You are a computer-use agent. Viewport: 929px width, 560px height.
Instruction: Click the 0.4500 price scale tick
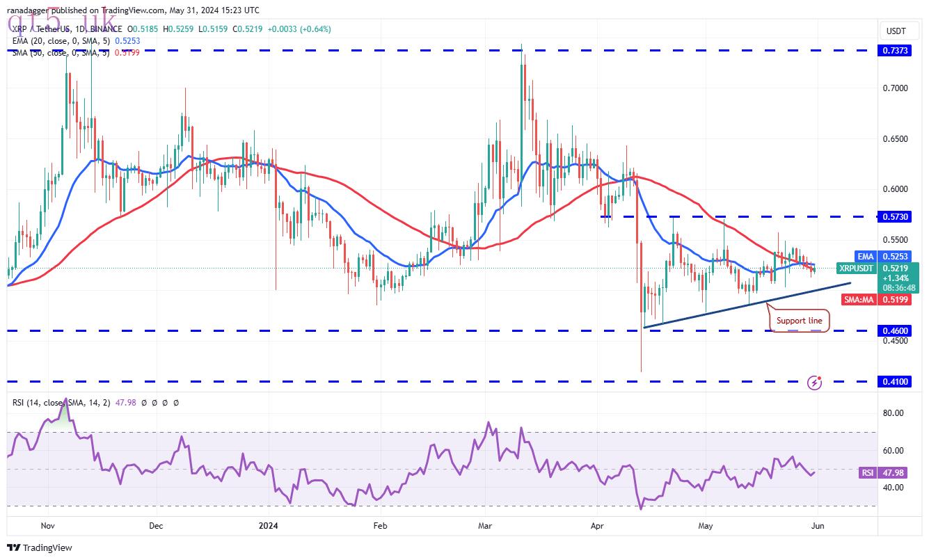coord(894,341)
